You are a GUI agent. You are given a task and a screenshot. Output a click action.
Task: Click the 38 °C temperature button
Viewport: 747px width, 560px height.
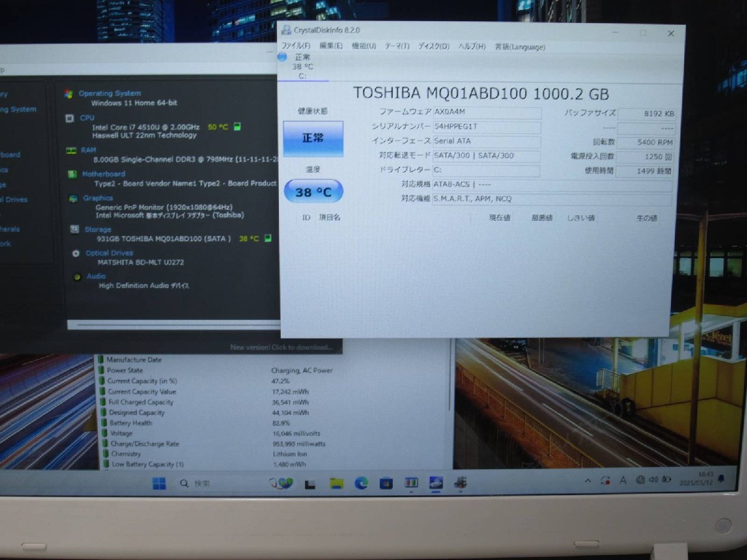point(313,192)
